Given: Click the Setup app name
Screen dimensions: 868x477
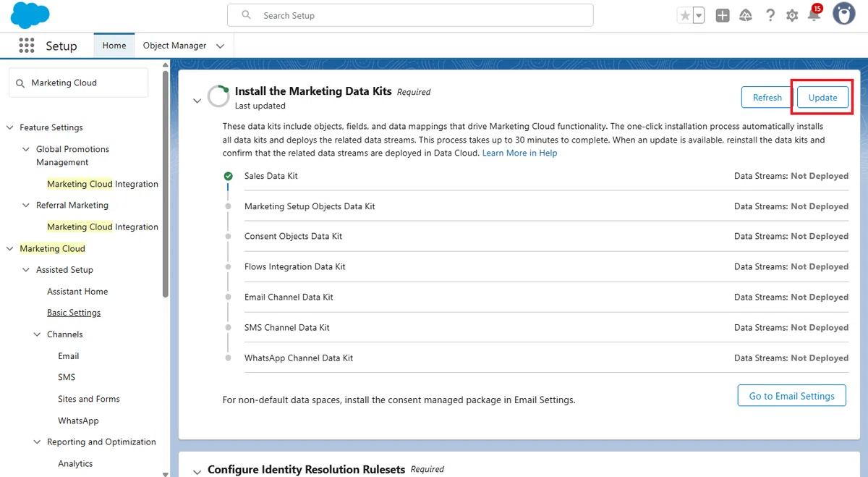Looking at the screenshot, I should [x=61, y=46].
